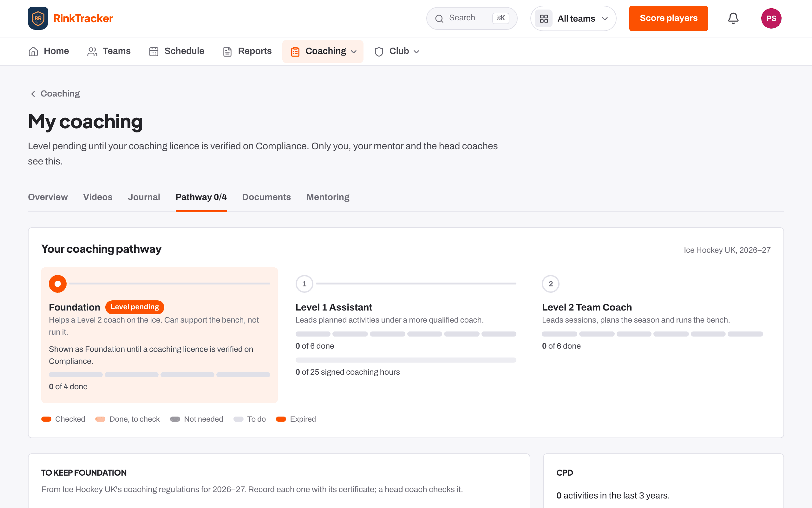Click the RinkTracker shield logo
This screenshot has height=508, width=812.
coord(38,18)
